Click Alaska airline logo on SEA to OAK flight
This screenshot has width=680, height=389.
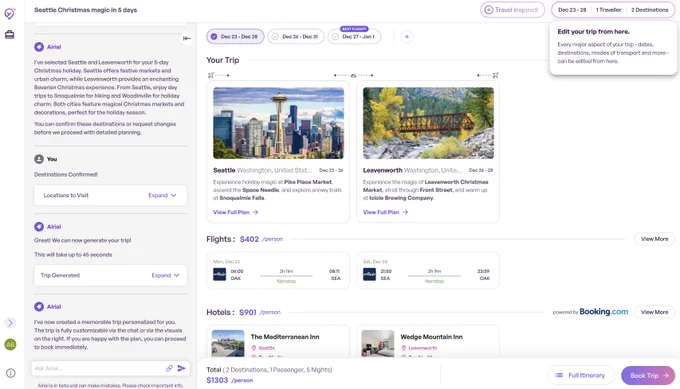point(369,275)
